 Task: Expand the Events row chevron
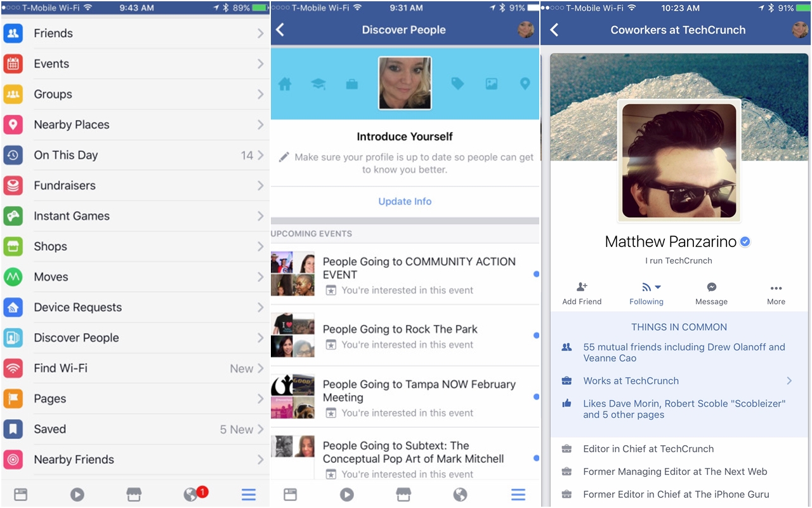(260, 63)
